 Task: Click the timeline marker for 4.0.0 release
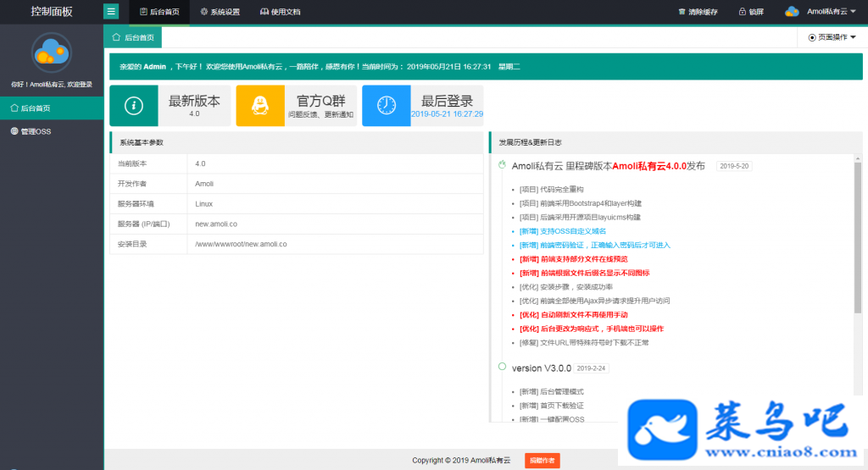tap(502, 165)
